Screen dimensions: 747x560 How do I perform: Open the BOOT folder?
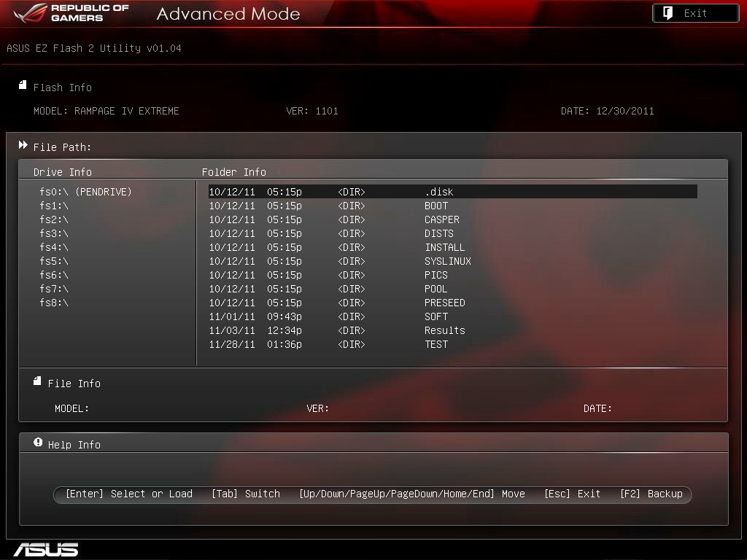pos(436,206)
